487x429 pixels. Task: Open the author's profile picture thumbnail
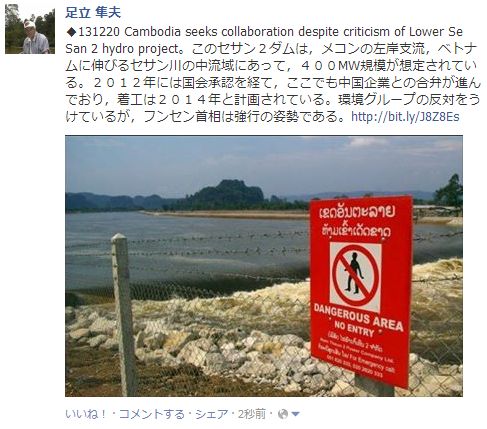30,29
